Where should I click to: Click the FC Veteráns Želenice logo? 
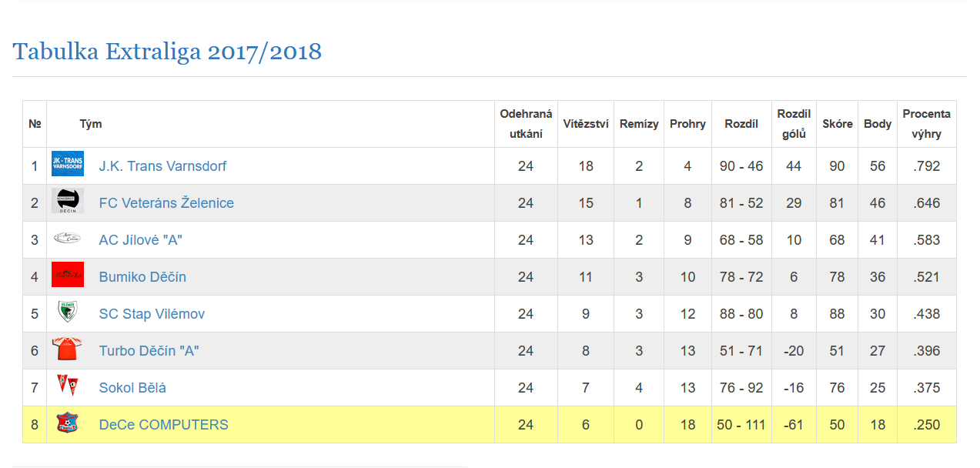pyautogui.click(x=68, y=201)
